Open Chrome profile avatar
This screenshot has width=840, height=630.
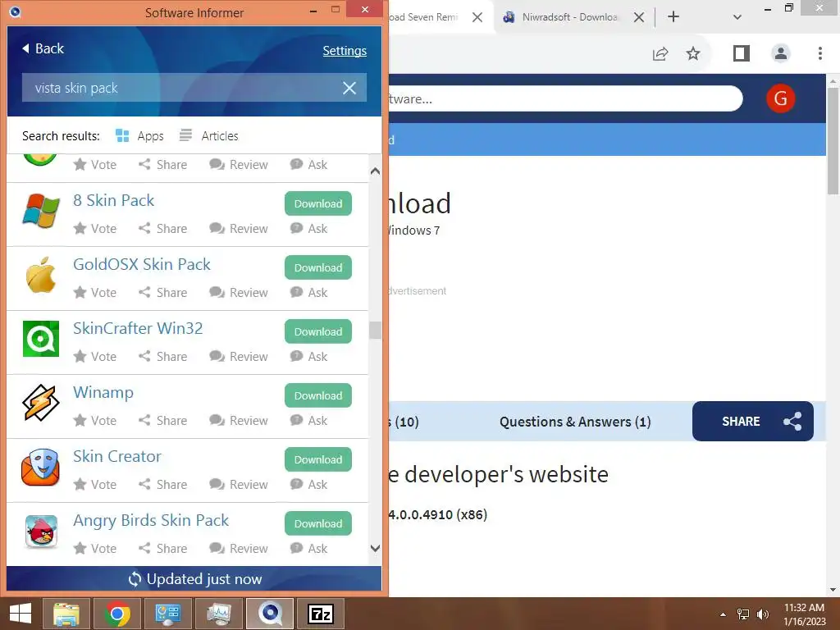(781, 53)
